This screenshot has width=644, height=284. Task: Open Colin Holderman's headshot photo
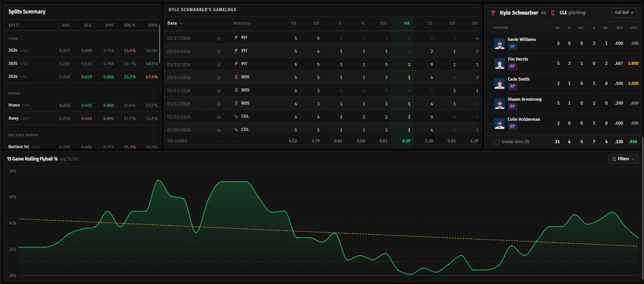(500, 124)
